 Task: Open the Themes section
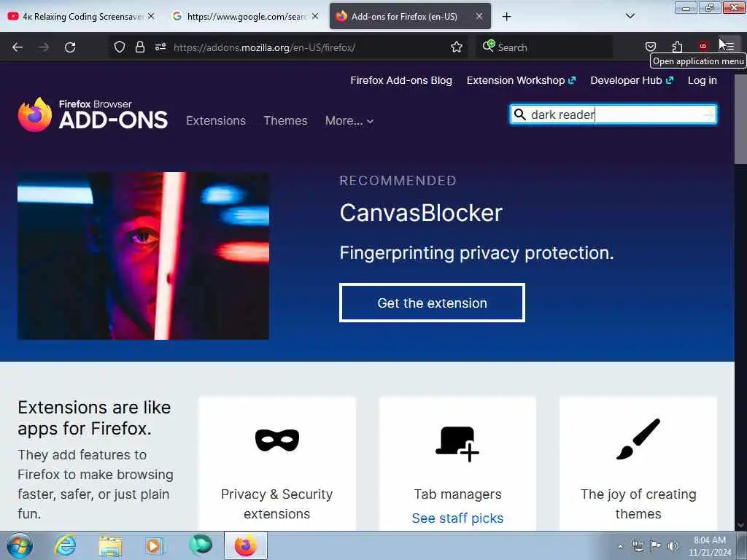click(285, 120)
